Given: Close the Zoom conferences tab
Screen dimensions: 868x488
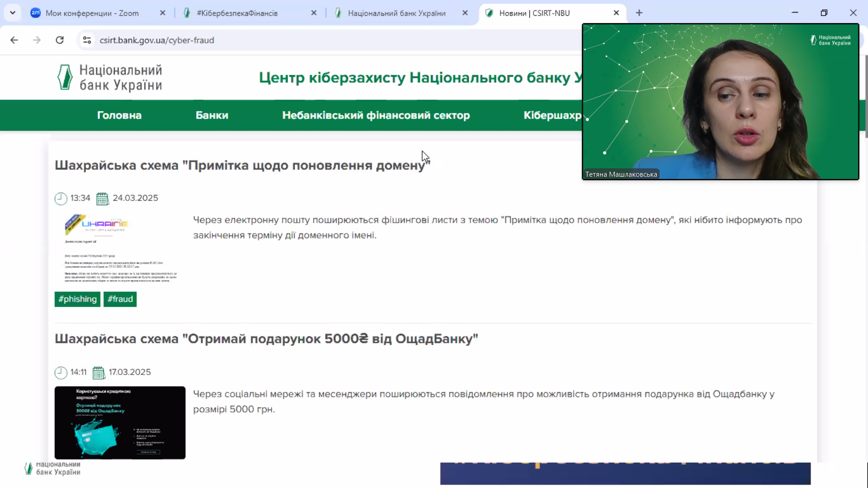Looking at the screenshot, I should tap(163, 13).
